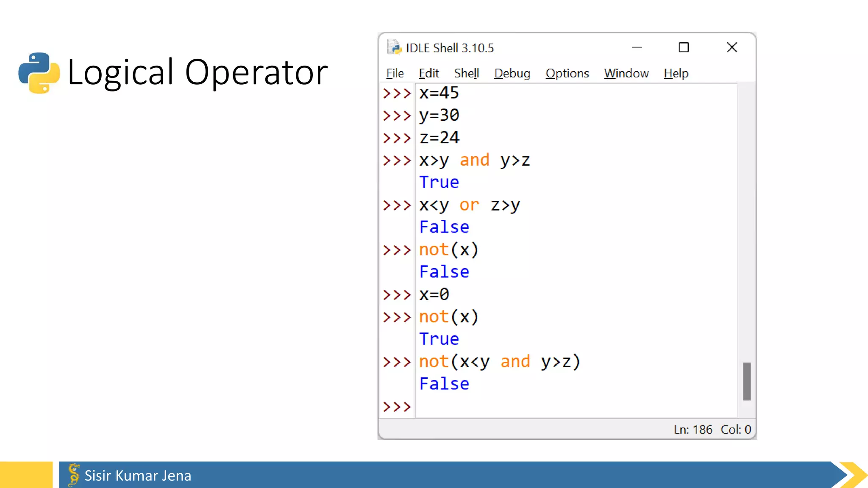Viewport: 868px width, 488px height.
Task: Click the IDLE Shell title bar icon
Action: pyautogui.click(x=394, y=47)
